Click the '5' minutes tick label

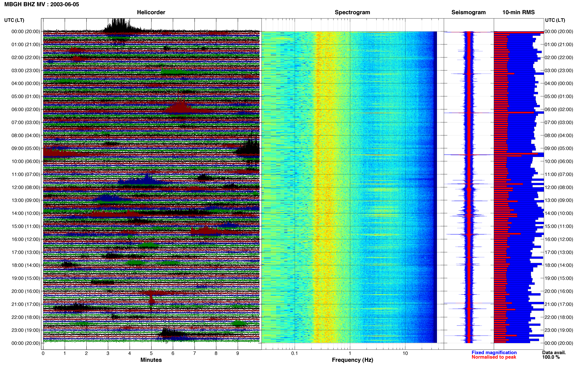click(x=151, y=353)
